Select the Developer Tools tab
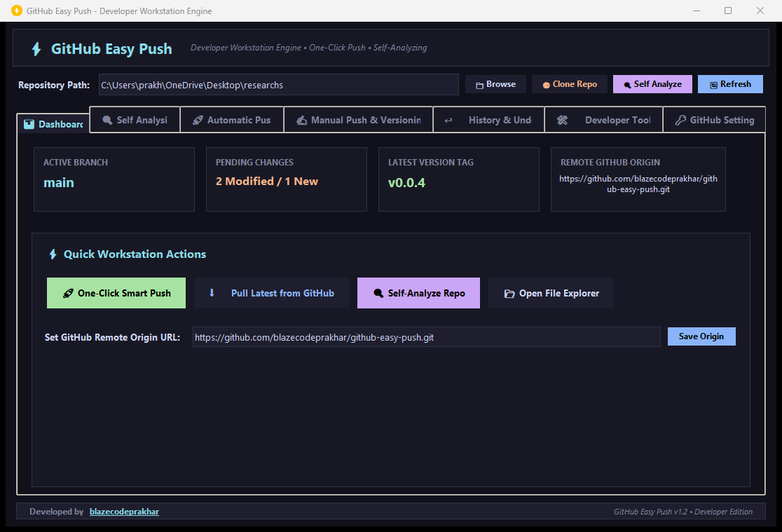 pos(604,120)
